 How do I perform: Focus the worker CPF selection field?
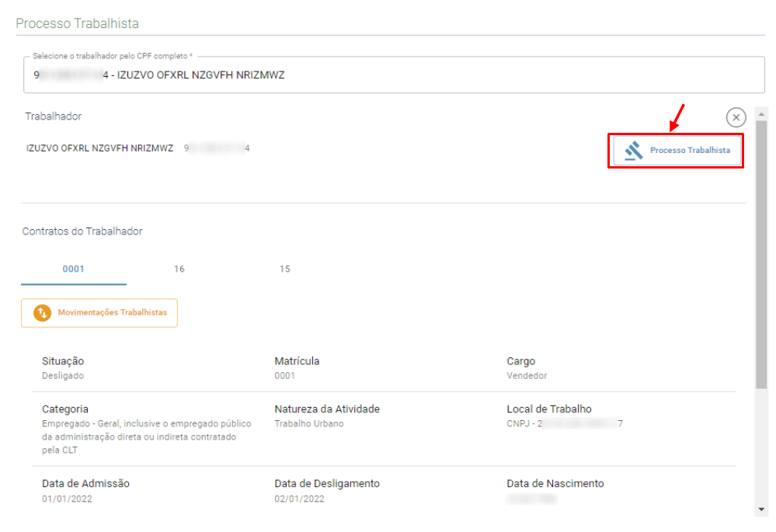point(388,75)
